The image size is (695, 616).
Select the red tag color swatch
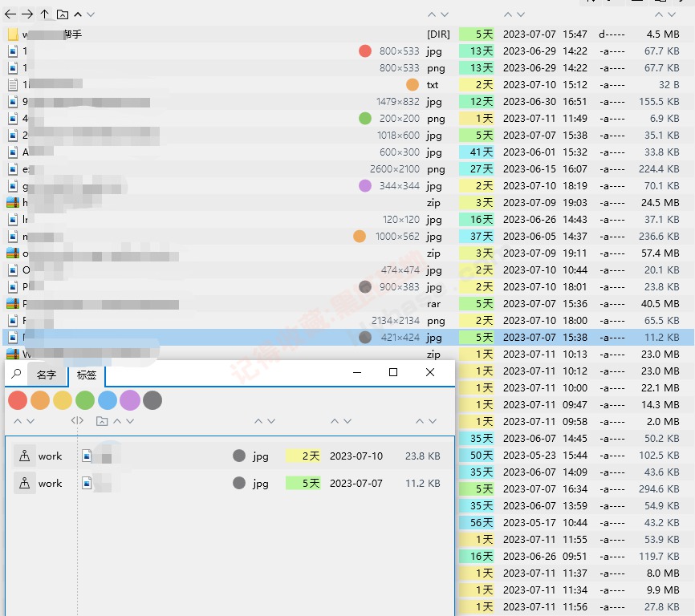tap(18, 400)
